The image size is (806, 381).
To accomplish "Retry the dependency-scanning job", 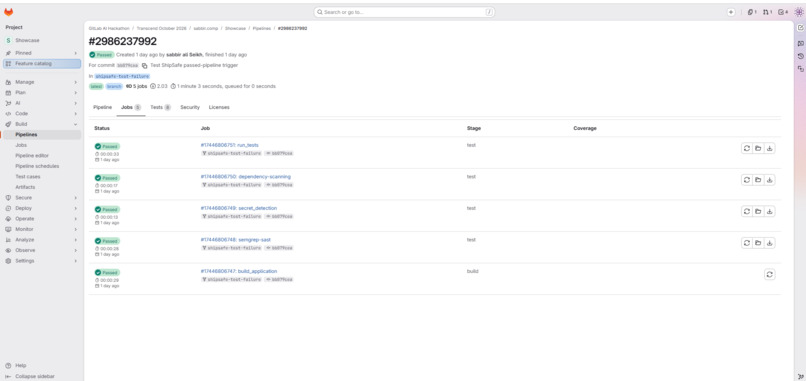I will pyautogui.click(x=746, y=180).
